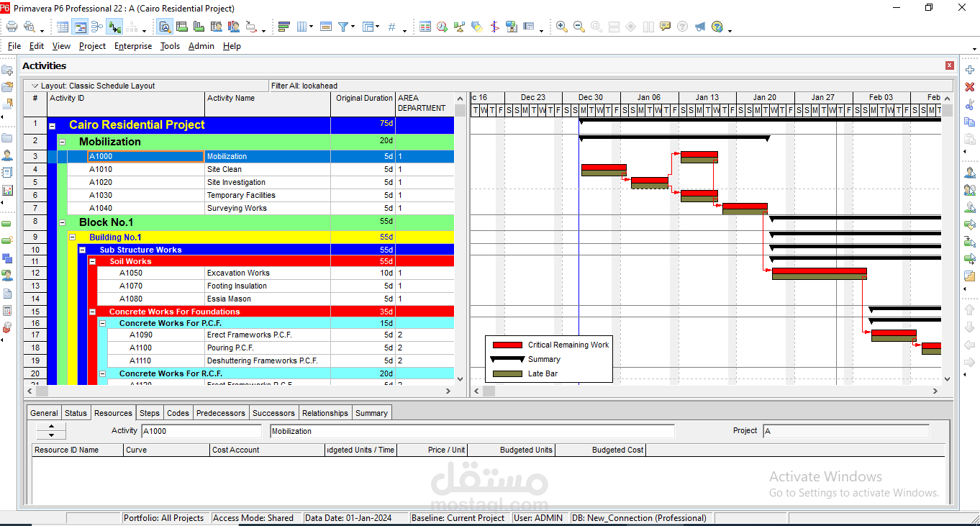Click the Activity Details icon in the toolbar
980x526 pixels.
[165, 27]
